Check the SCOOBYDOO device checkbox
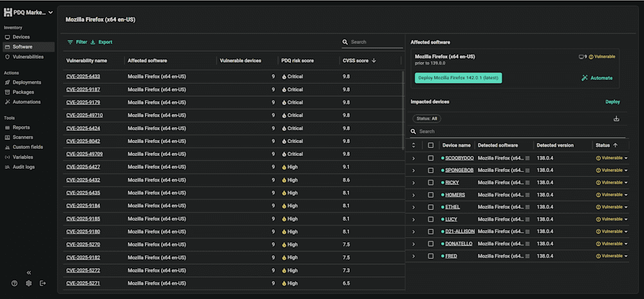Viewport: 644px width, 299px height. (430, 158)
